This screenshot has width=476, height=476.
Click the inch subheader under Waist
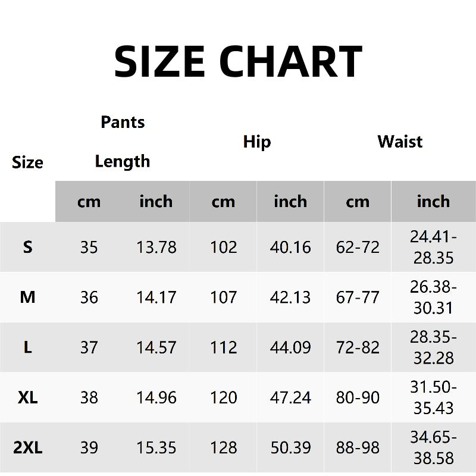433,202
